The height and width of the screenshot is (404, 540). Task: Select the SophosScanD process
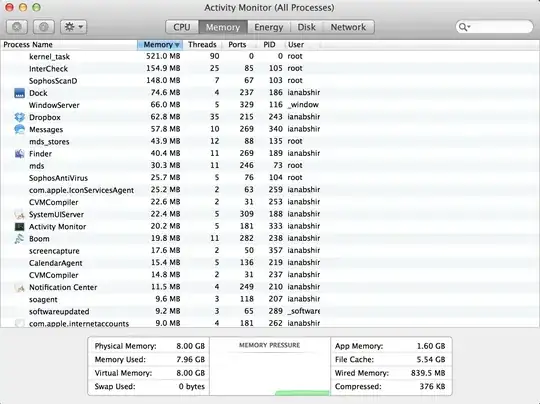pyautogui.click(x=270, y=81)
